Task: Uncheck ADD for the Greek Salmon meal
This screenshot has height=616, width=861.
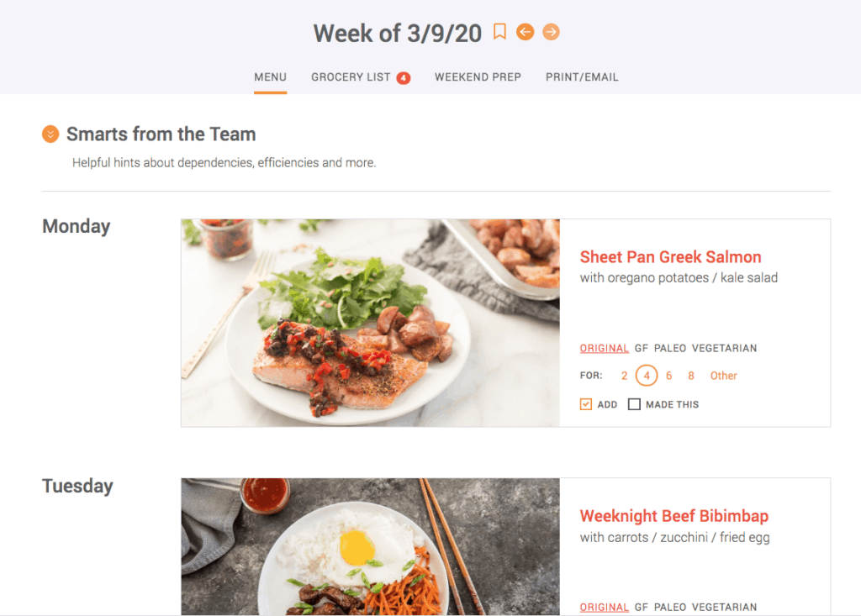Action: click(586, 404)
